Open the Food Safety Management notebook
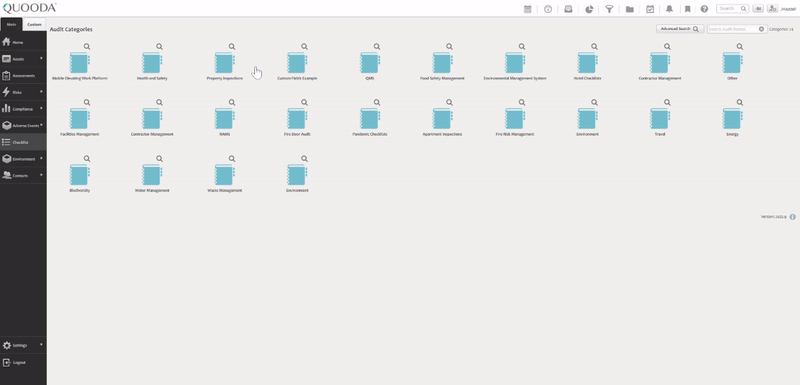Screen dimensions: 800x385 (x=442, y=63)
